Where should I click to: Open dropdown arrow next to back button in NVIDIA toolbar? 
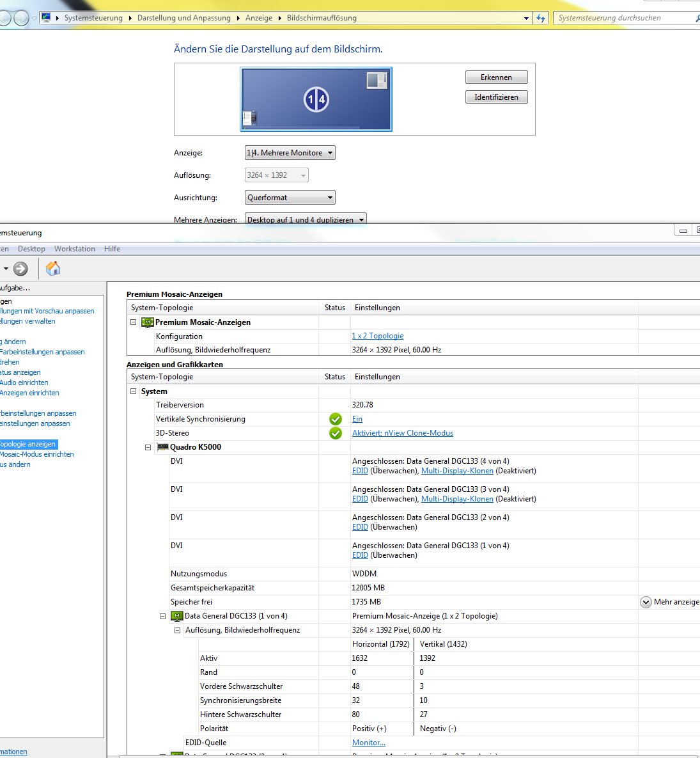[5, 268]
